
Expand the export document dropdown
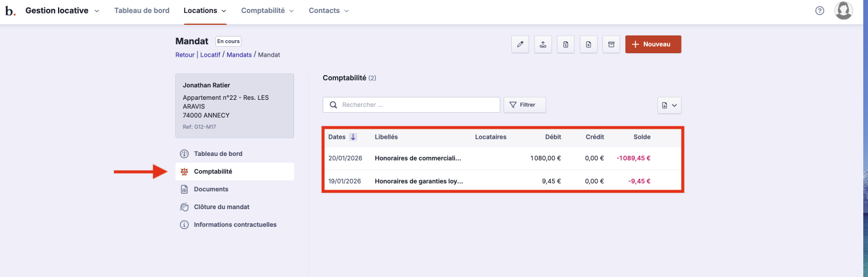[x=670, y=105]
